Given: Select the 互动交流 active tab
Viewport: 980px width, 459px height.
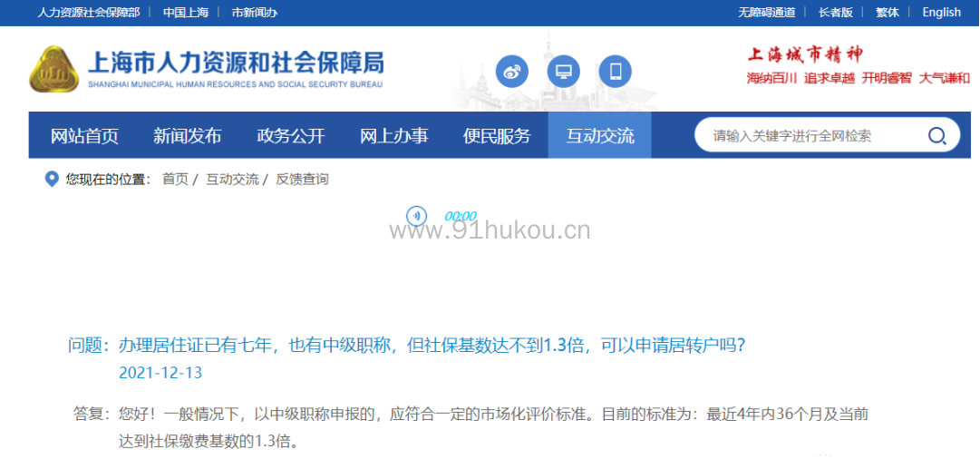Looking at the screenshot, I should point(599,136).
